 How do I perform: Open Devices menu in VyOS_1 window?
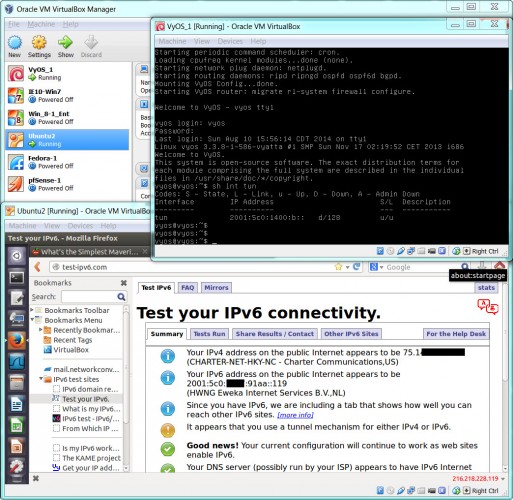(230, 41)
